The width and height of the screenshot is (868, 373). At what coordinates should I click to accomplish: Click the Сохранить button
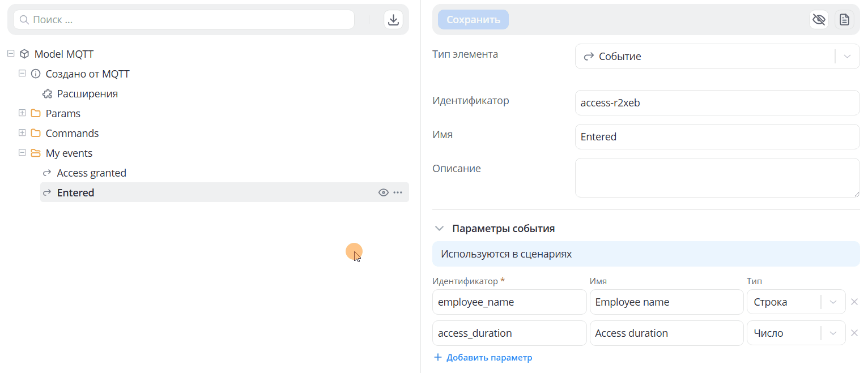473,20
